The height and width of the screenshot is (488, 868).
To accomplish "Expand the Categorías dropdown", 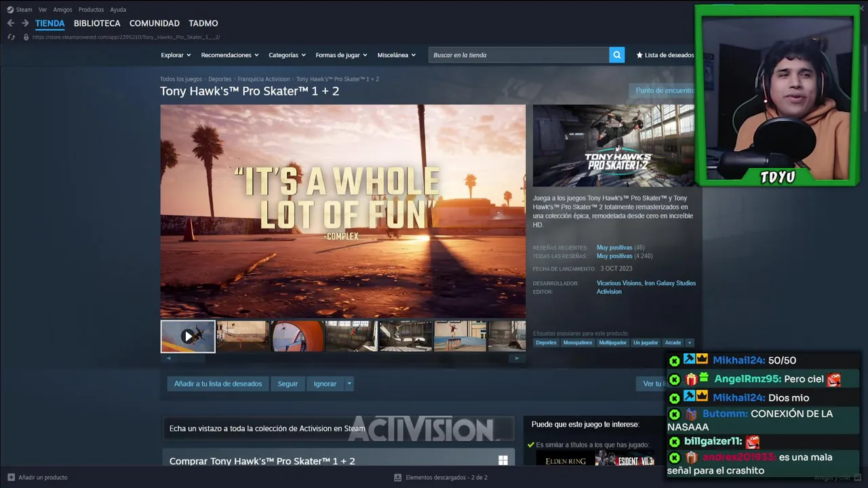I will coord(287,55).
